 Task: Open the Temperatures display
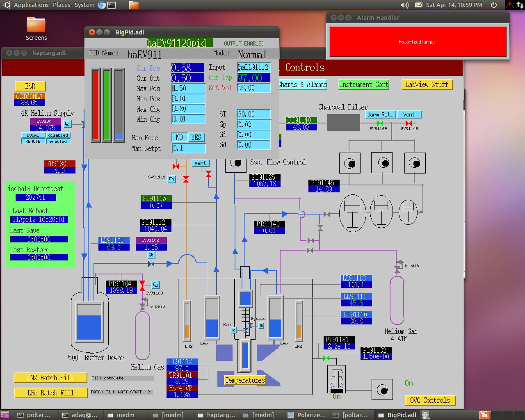[x=245, y=380]
